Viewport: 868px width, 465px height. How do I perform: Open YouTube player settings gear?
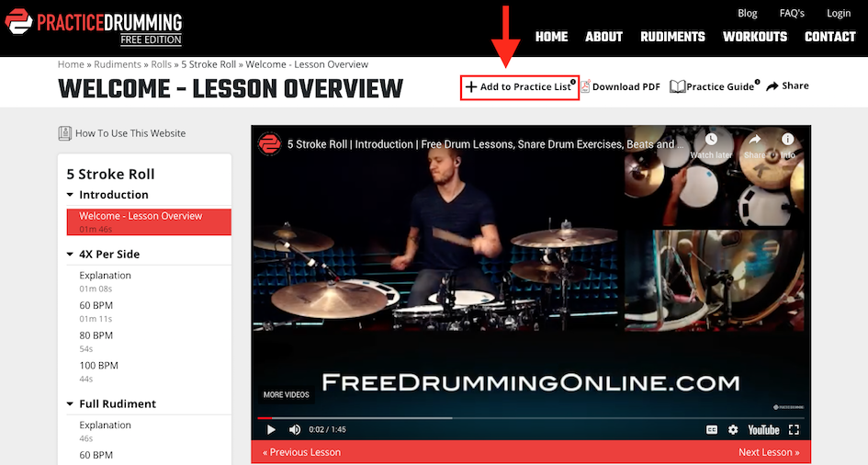coord(733,429)
